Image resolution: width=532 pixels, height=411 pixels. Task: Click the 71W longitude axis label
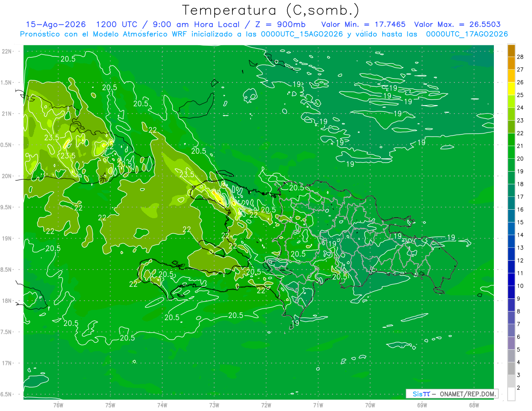click(x=318, y=405)
